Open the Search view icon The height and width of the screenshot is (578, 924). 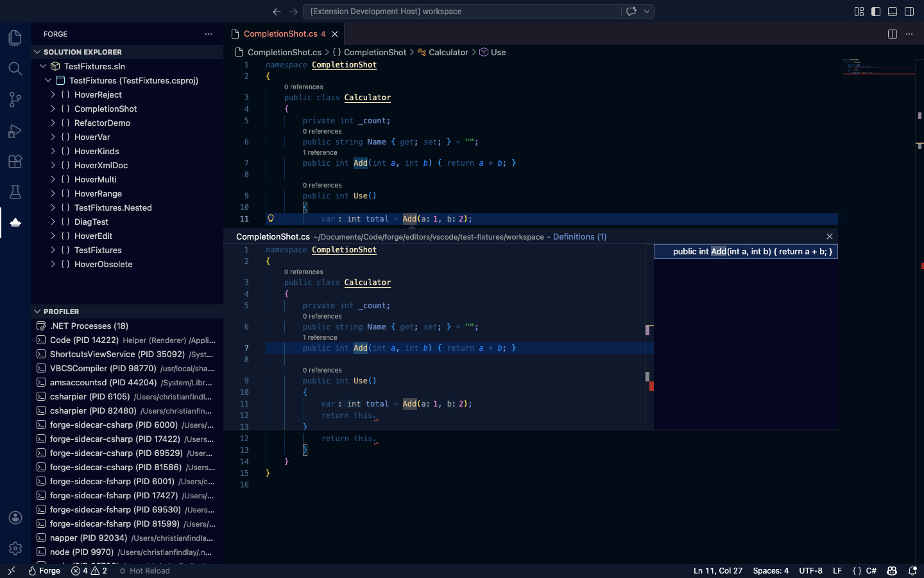[x=15, y=69]
